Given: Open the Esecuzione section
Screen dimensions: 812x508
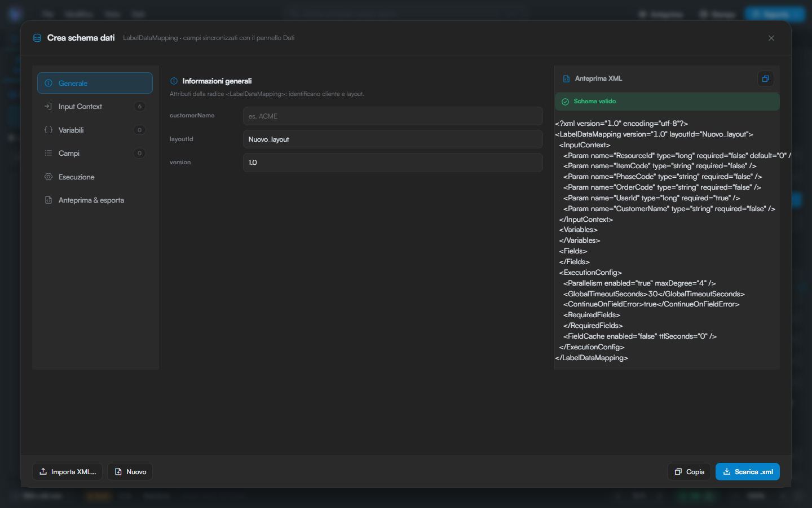Looking at the screenshot, I should 95,177.
